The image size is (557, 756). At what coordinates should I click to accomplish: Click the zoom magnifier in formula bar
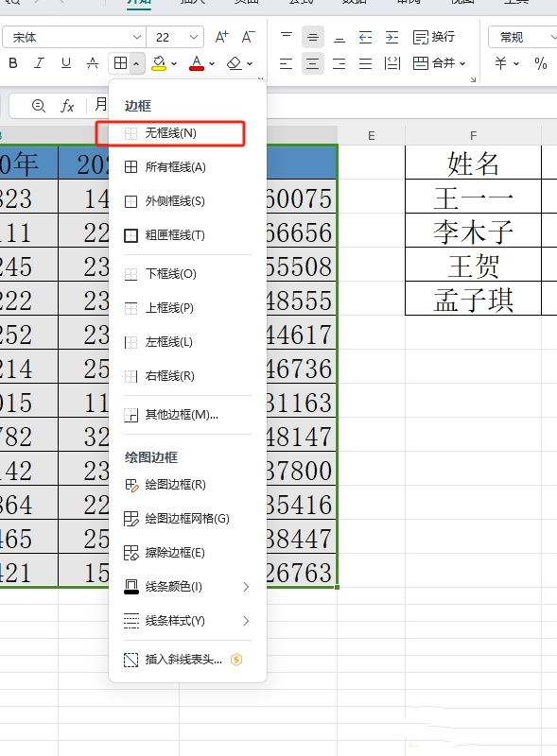tap(38, 106)
